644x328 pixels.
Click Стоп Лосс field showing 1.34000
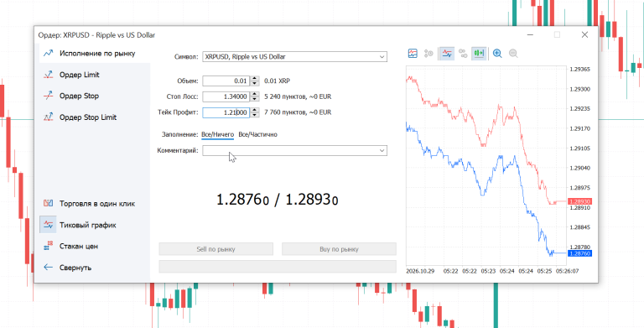point(226,96)
